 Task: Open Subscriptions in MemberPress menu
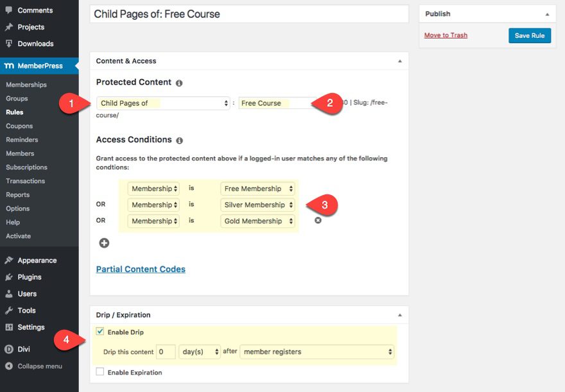point(26,167)
